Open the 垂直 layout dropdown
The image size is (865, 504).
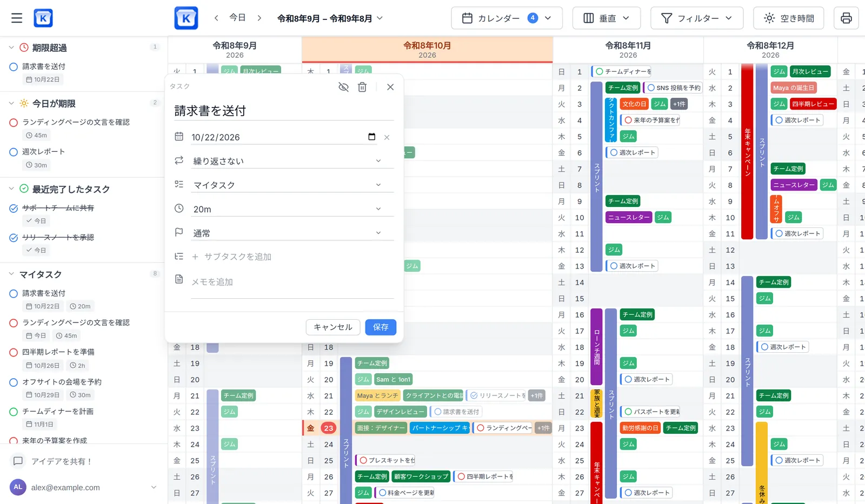pyautogui.click(x=607, y=18)
